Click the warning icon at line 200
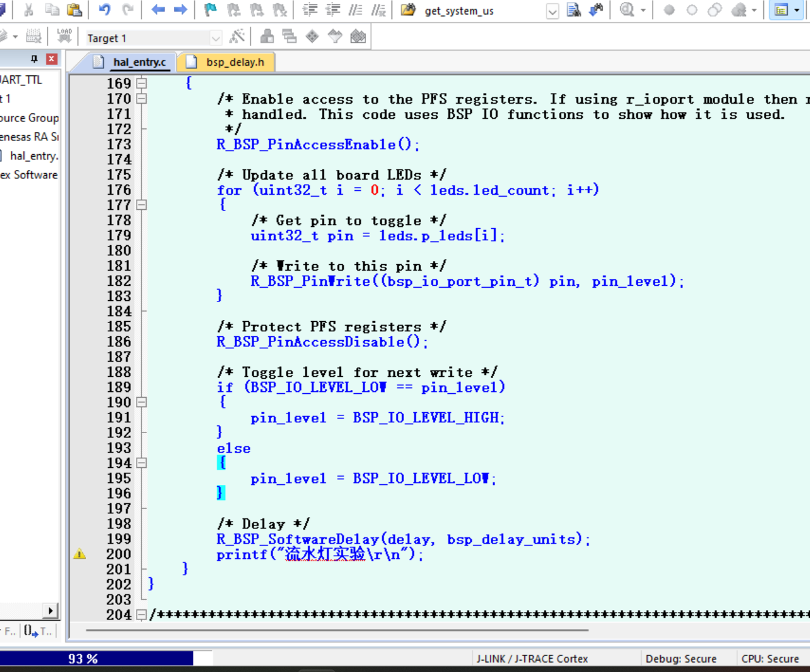Viewport: 810px width, 672px height. pyautogui.click(x=80, y=554)
